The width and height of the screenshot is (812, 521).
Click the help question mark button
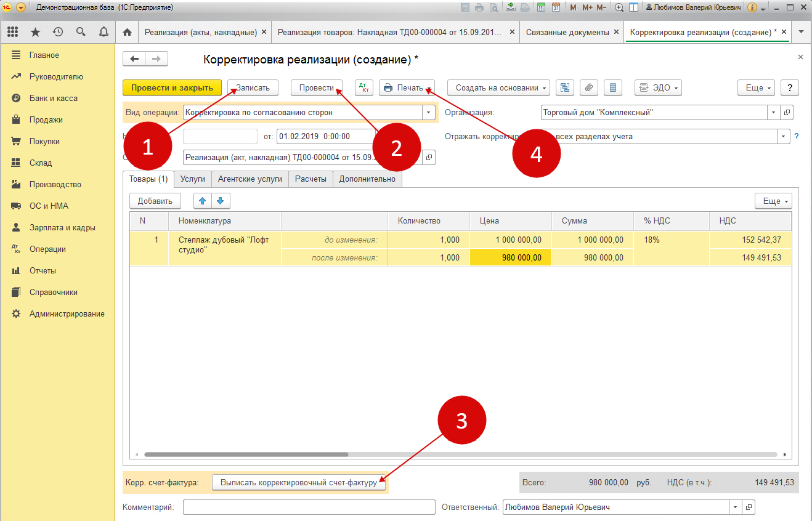(x=790, y=88)
